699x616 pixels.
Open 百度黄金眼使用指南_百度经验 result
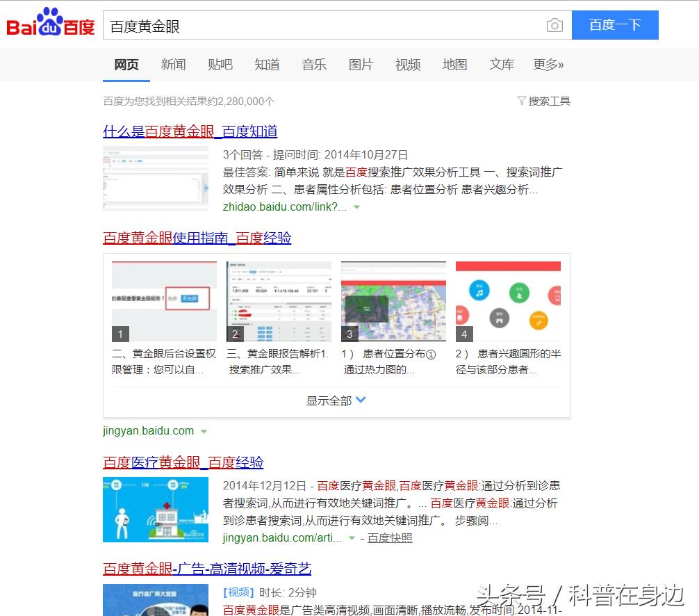coord(197,238)
